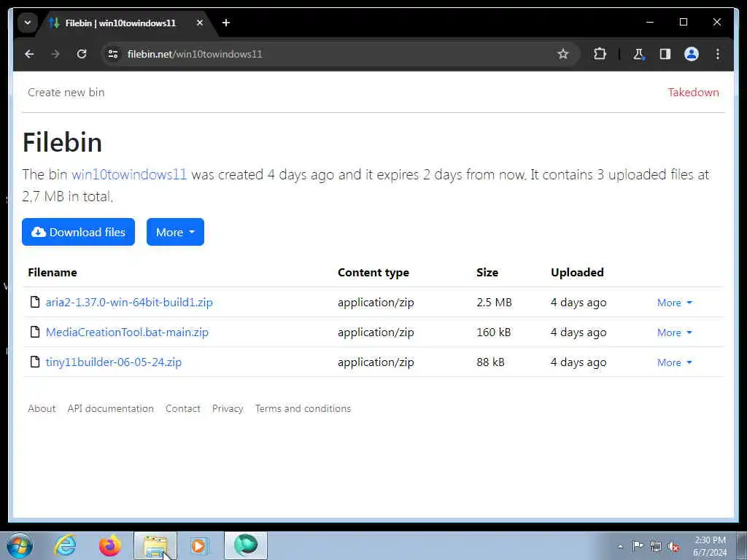Open aria2-1.37.0-win-64bit-build1.zip link
Screen dimensions: 747x560
click(x=129, y=303)
